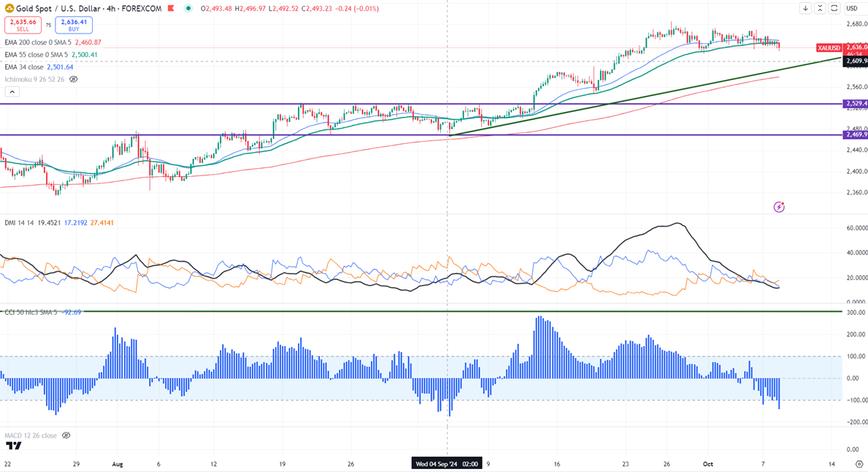
Task: Click the purple lightning bolt icon
Action: pyautogui.click(x=779, y=208)
